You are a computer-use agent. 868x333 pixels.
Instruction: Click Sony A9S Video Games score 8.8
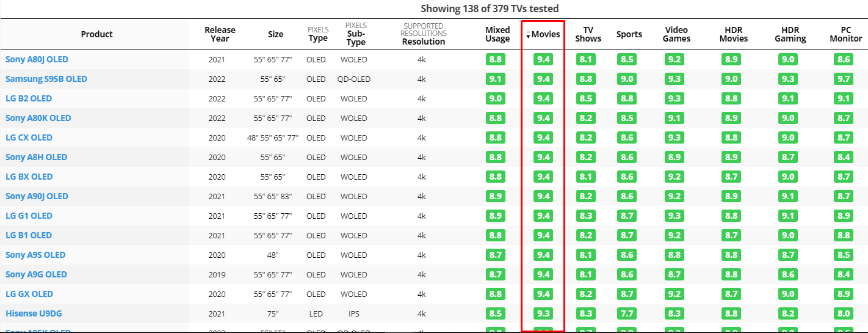675,255
